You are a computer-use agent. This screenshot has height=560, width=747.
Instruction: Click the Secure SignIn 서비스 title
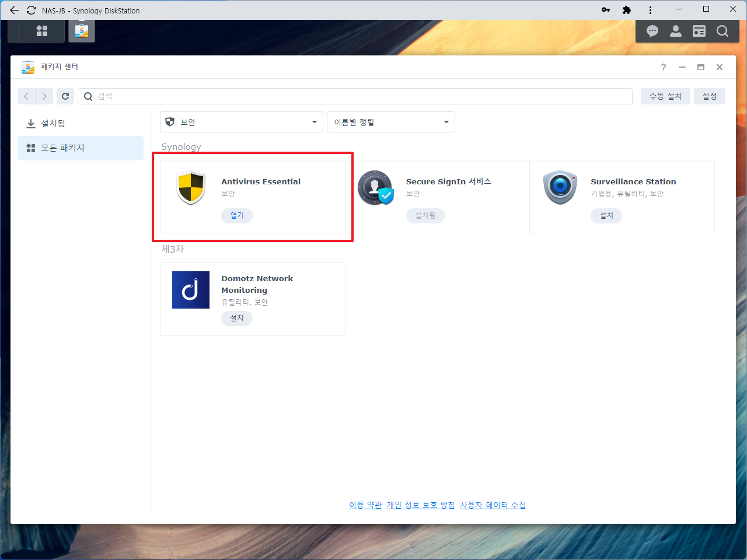[x=449, y=182]
